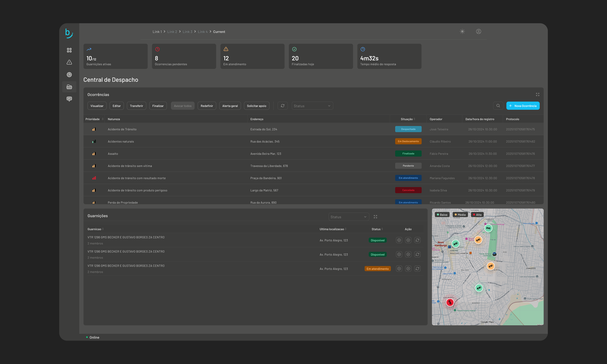
Task: Click the user profile icon
Action: [x=478, y=32]
